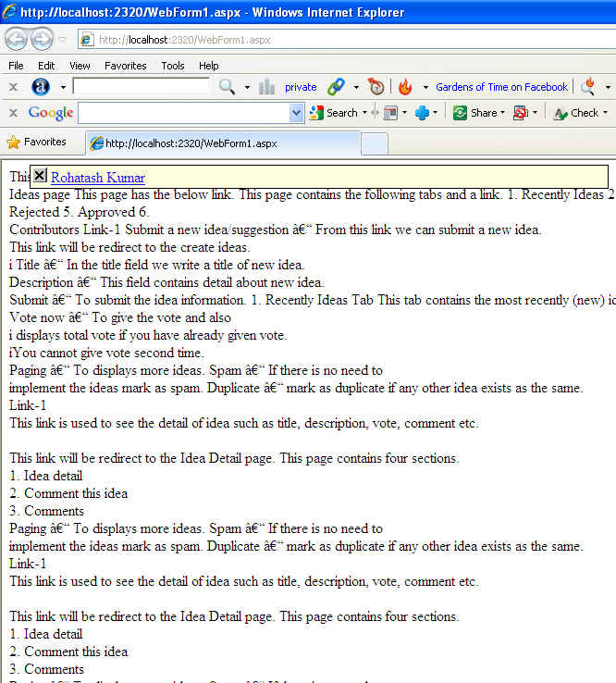Open the dropdown beside the chain icon
The width and height of the screenshot is (616, 683).
(x=356, y=88)
